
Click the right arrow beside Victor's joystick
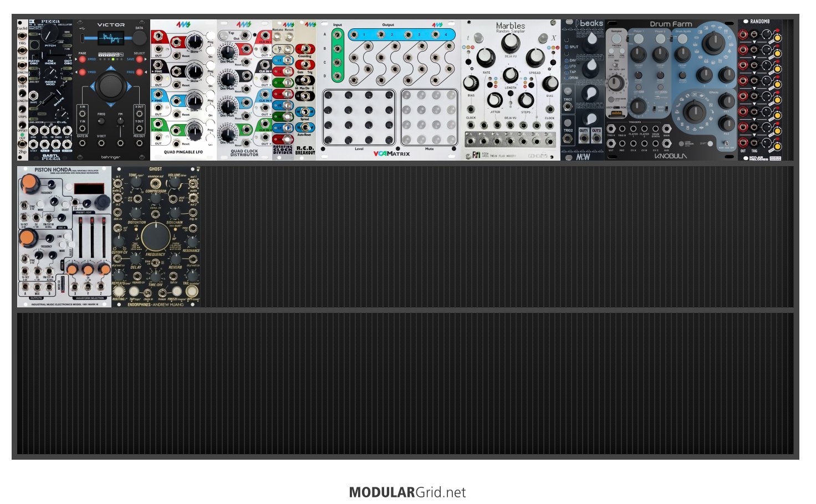tap(130, 87)
